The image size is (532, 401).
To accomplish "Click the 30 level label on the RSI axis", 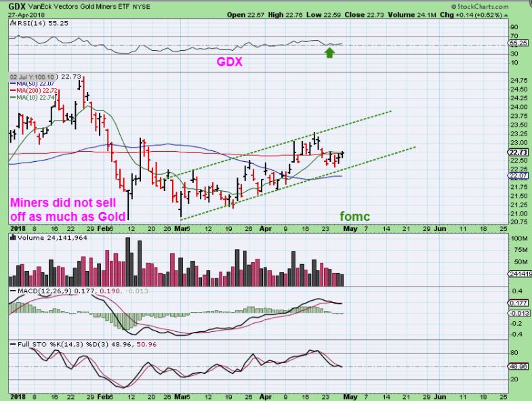I will [514, 54].
